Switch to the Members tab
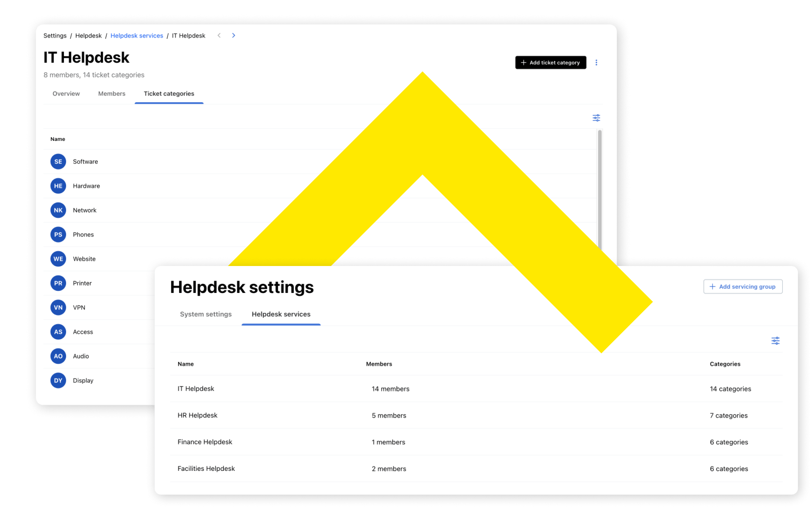The width and height of the screenshot is (812, 532). tap(111, 93)
